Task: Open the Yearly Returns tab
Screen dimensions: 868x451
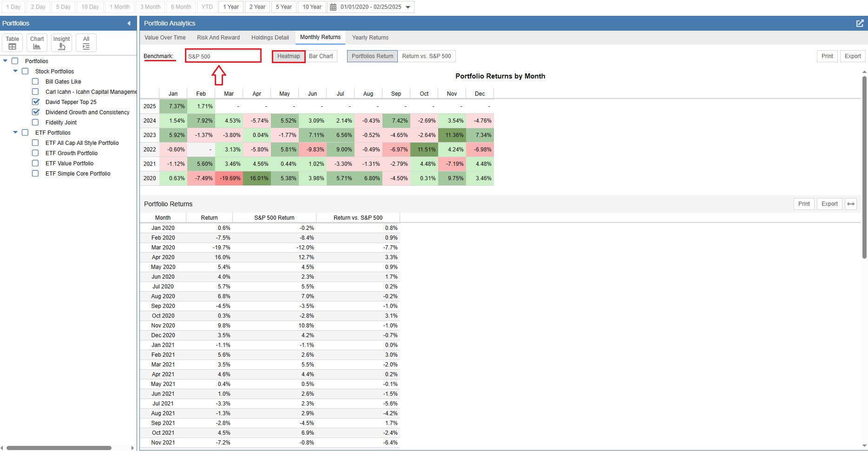Action: 370,38
